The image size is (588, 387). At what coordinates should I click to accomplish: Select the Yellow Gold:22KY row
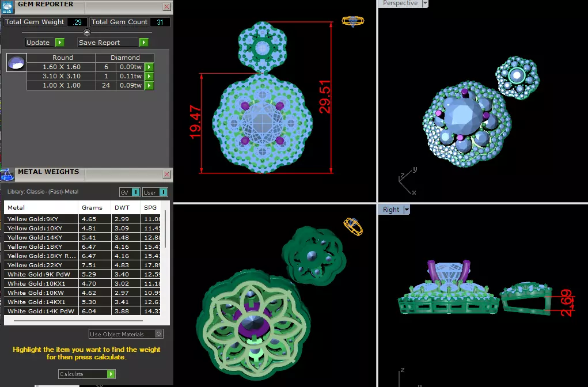(82, 265)
